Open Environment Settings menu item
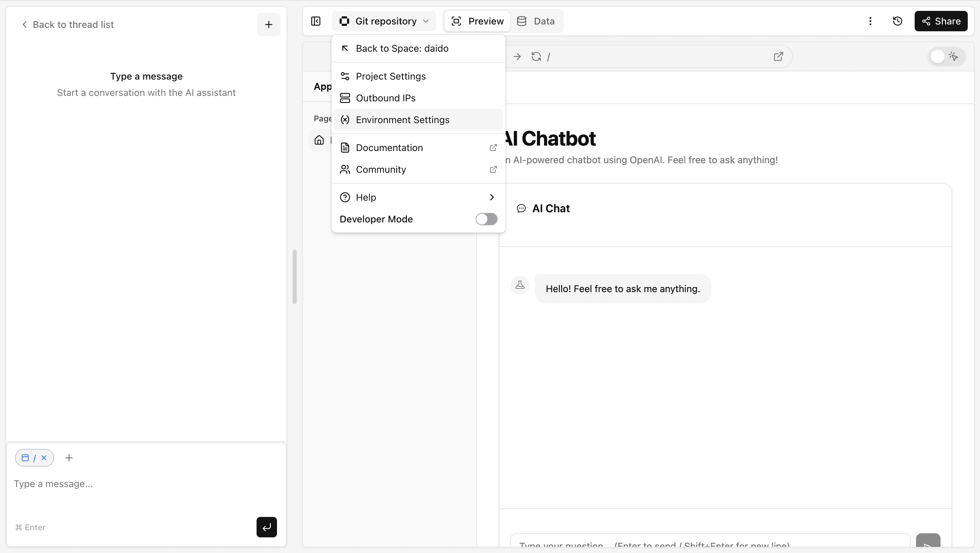The height and width of the screenshot is (553, 980). point(419,119)
